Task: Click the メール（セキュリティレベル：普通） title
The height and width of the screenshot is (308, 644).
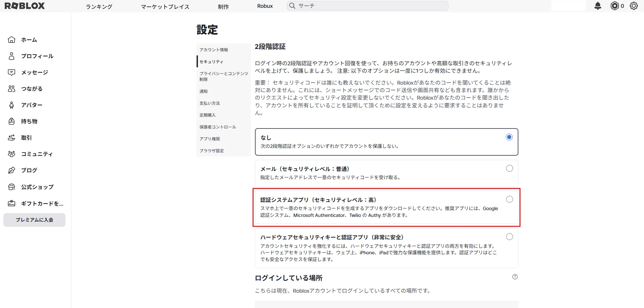Action: (305, 169)
